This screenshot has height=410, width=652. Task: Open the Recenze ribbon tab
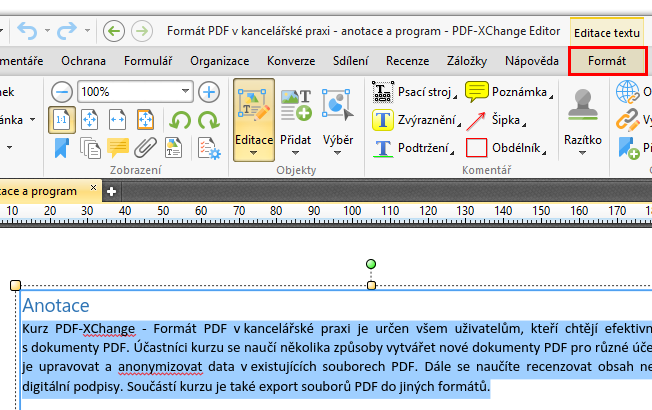point(407,61)
